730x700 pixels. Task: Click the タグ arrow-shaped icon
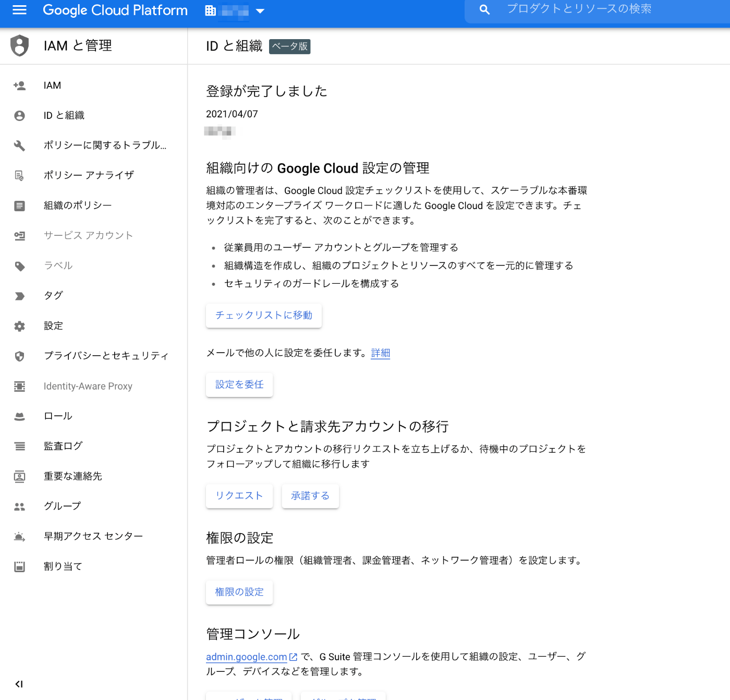(19, 296)
